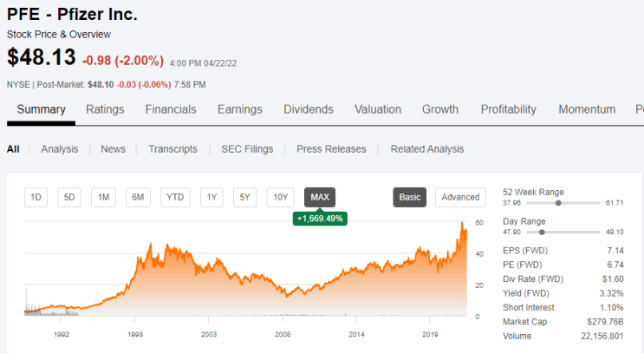Select the MAX chart range
Screen dimensions: 644x354
(320, 197)
